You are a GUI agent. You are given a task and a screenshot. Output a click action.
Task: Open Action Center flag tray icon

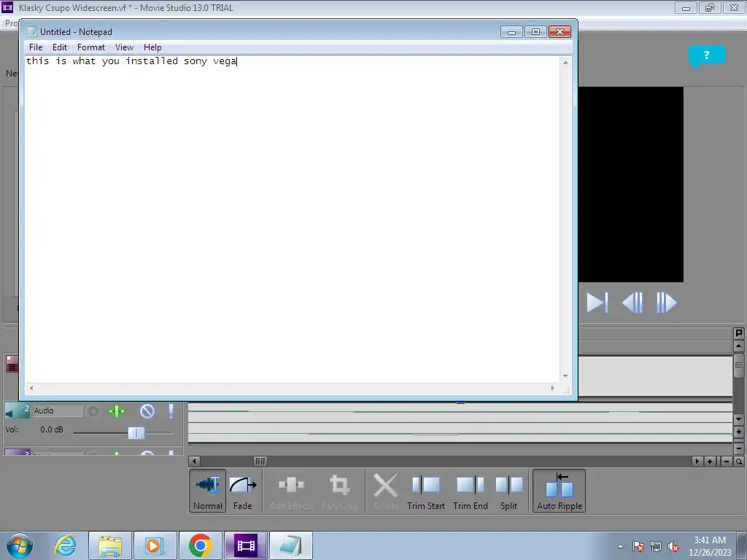(638, 546)
